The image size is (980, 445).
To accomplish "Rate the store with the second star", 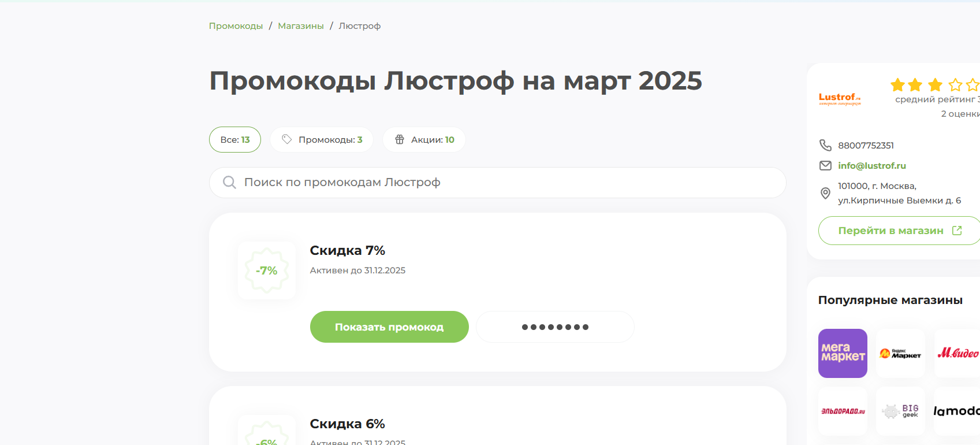I will pos(915,86).
